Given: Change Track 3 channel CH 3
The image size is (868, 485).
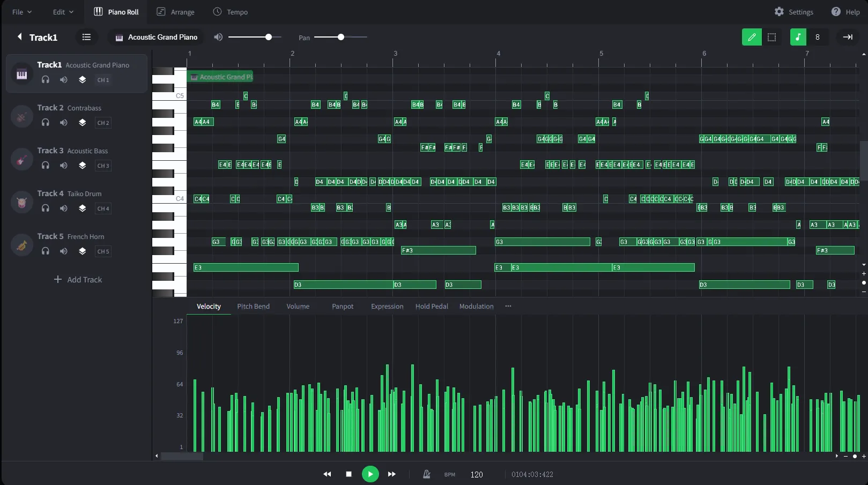Looking at the screenshot, I should pos(103,166).
